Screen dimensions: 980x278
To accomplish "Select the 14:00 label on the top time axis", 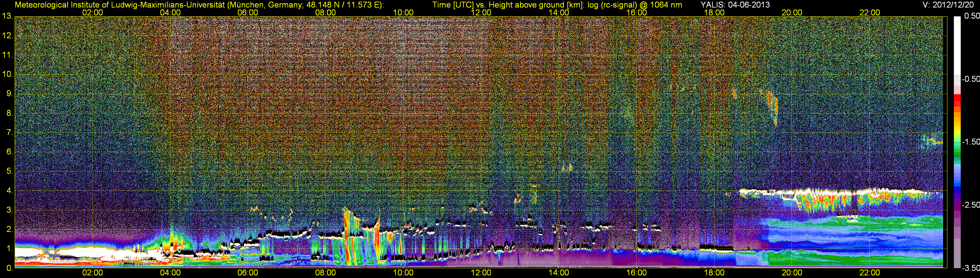I will click(559, 12).
